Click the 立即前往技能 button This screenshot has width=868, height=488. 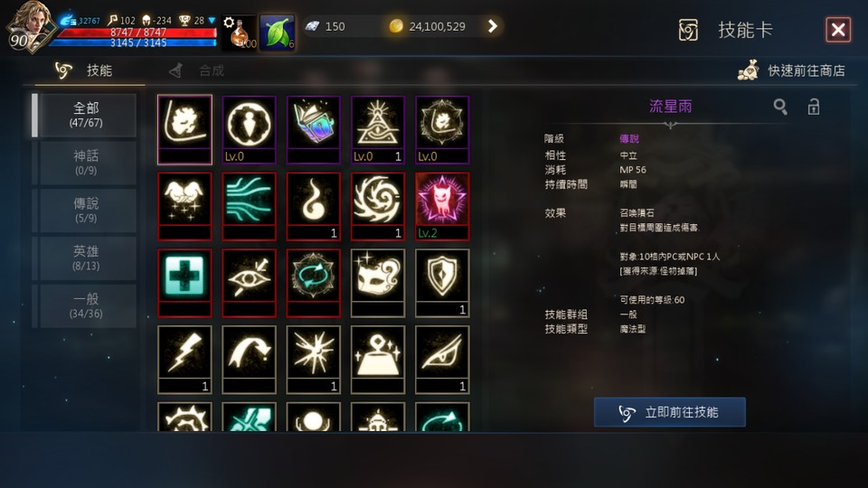click(x=669, y=412)
